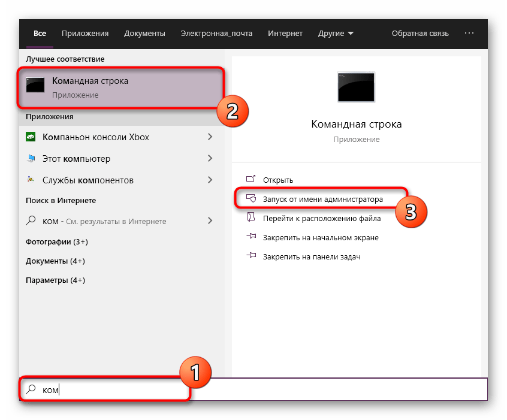The image size is (507, 420).
Task: Open the 'Обратная связь' feedback link
Action: click(x=420, y=34)
